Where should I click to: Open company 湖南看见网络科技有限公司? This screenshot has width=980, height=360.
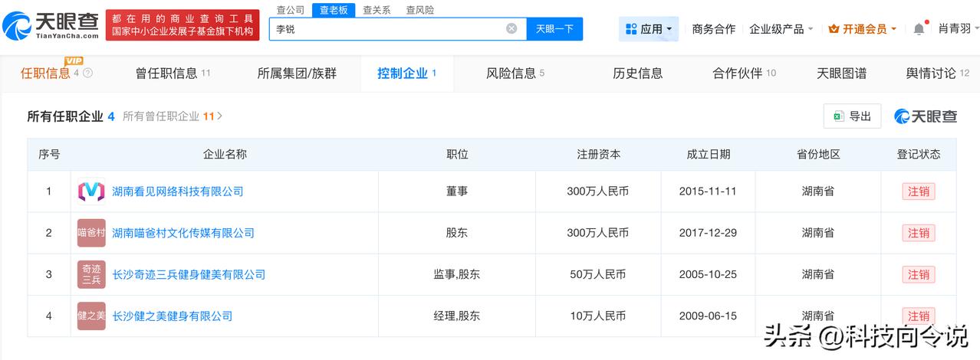[178, 191]
